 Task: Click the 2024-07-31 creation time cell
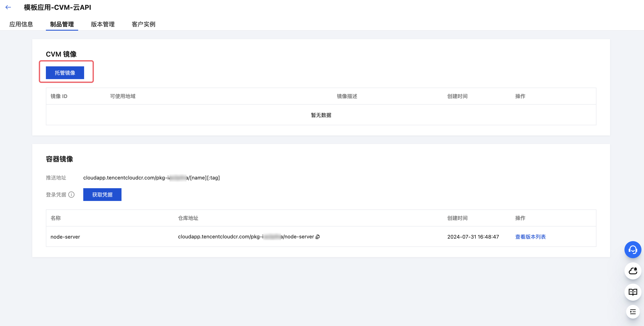(473, 237)
